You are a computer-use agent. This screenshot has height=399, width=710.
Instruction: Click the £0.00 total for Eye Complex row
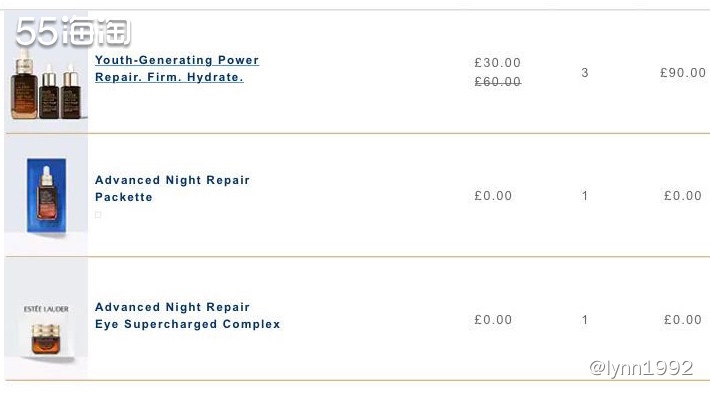click(683, 320)
